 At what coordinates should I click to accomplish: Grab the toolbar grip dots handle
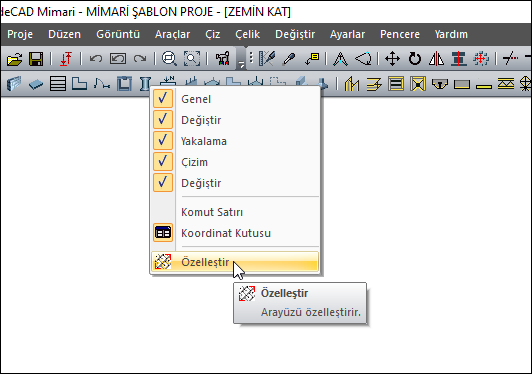click(x=251, y=58)
